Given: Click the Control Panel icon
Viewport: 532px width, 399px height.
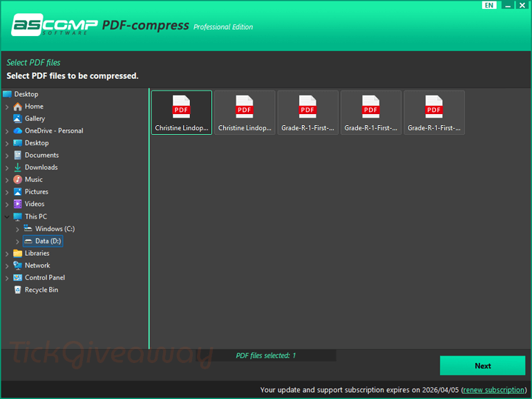Looking at the screenshot, I should tap(18, 278).
